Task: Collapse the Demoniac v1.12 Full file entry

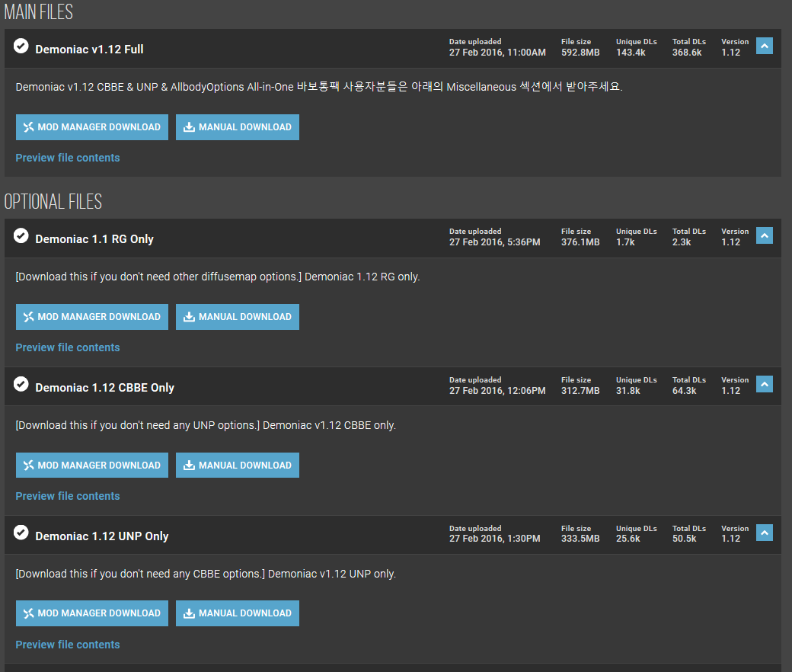Action: pos(765,46)
